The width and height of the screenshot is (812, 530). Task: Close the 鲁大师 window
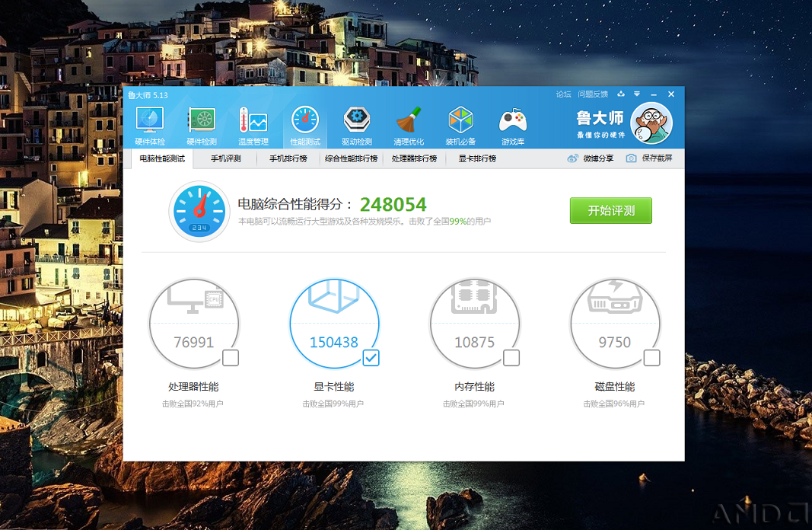click(x=671, y=94)
